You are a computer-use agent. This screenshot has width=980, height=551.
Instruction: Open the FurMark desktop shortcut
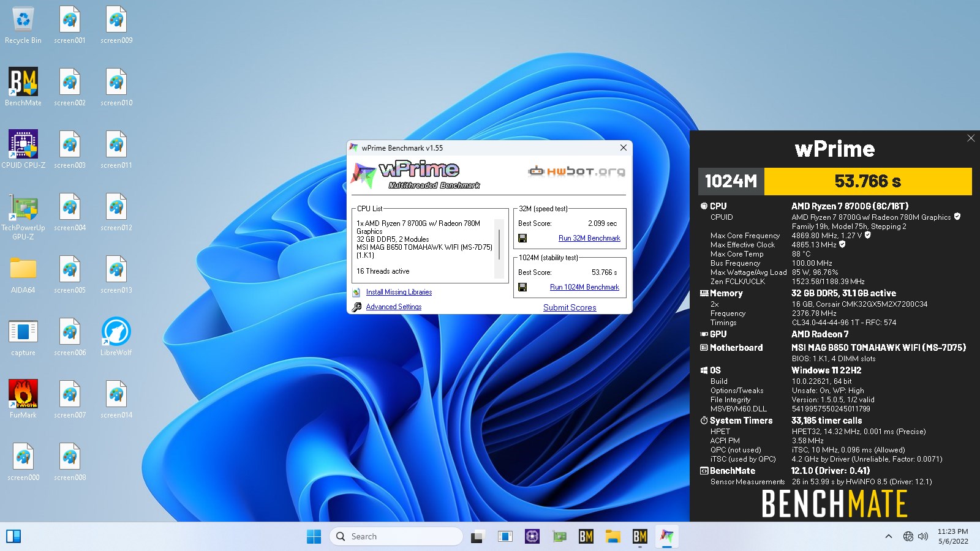[x=23, y=400]
